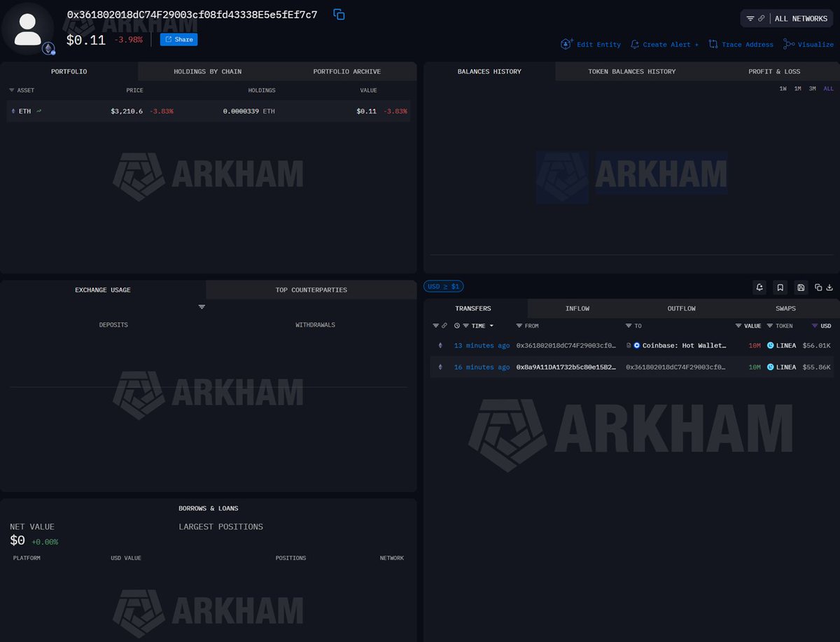Click the link icon beside All Networks
This screenshot has width=840, height=642.
[762, 19]
